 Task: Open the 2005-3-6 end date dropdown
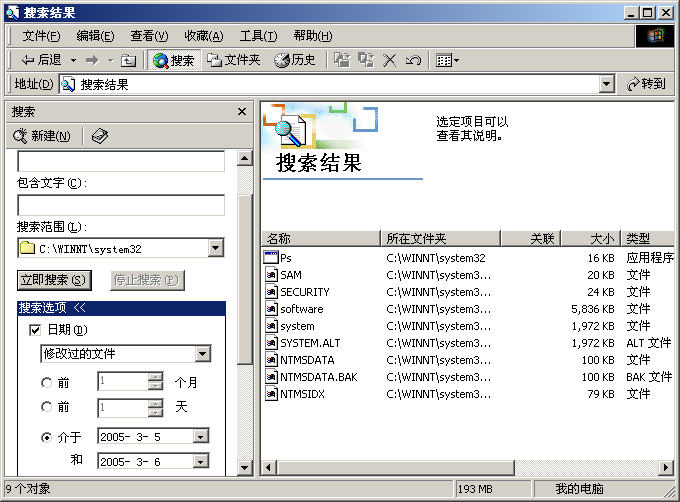coord(201,462)
